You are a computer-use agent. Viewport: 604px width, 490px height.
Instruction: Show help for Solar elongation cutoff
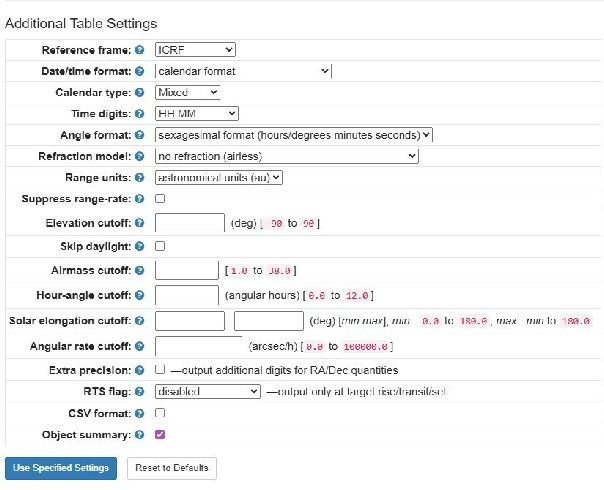[140, 321]
